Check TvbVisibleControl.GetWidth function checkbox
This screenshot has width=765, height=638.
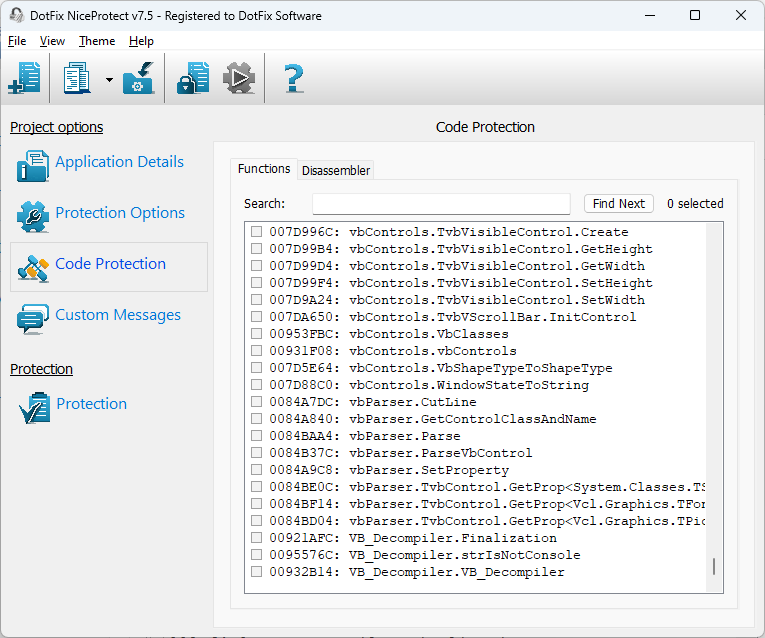click(256, 266)
